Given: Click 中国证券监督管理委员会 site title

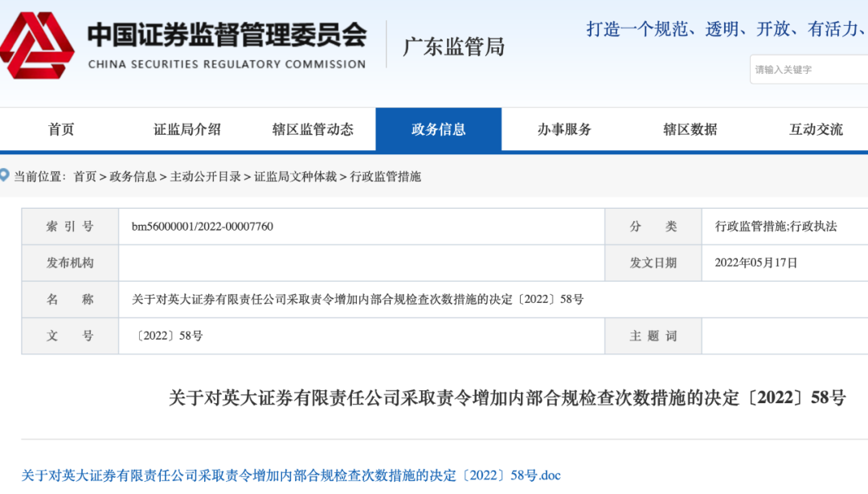Looking at the screenshot, I should pyautogui.click(x=227, y=35).
